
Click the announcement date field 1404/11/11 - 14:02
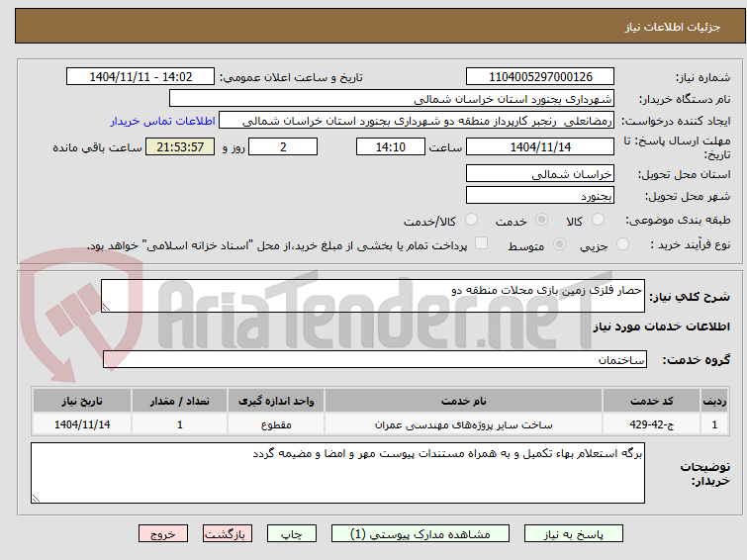coord(140,76)
